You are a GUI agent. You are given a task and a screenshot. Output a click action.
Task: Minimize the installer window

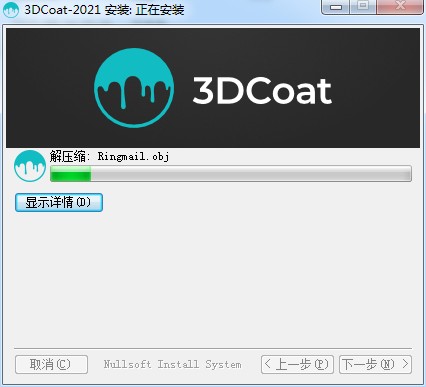pos(336,7)
